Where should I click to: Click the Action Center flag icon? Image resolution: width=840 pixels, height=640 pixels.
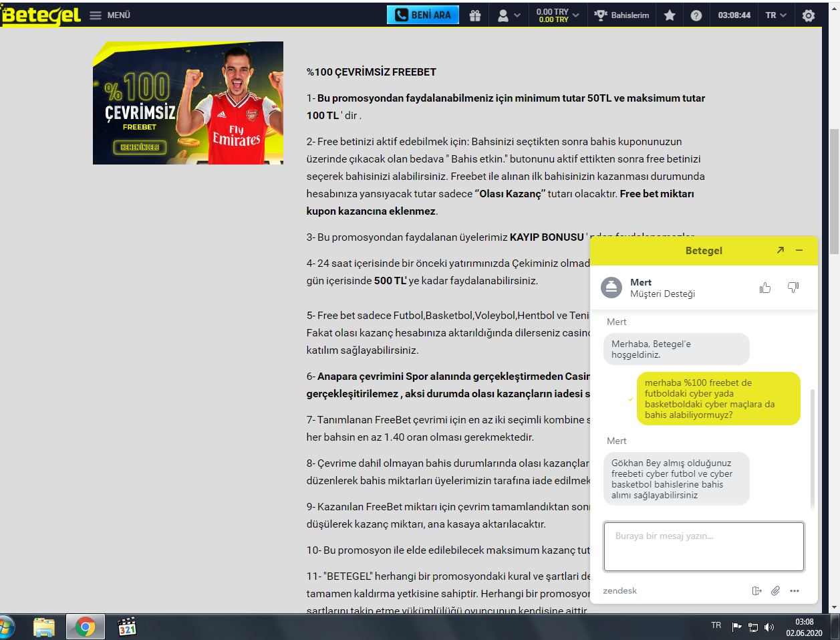point(737,627)
